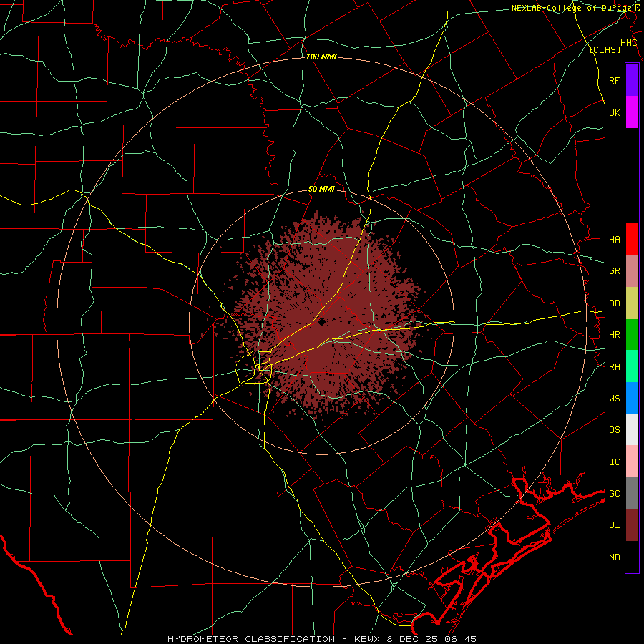Click the HHC product code label
The width and height of the screenshot is (644, 644).
click(628, 43)
